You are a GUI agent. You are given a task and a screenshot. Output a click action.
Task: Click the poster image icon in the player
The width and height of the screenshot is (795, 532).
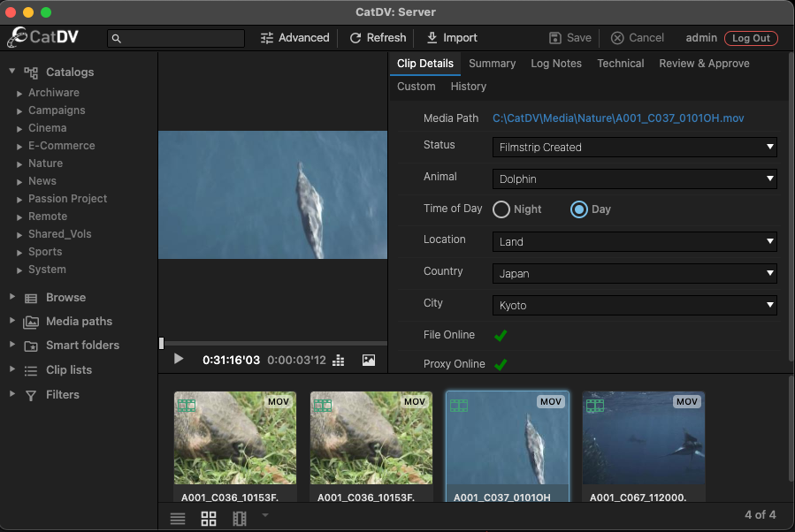point(369,361)
